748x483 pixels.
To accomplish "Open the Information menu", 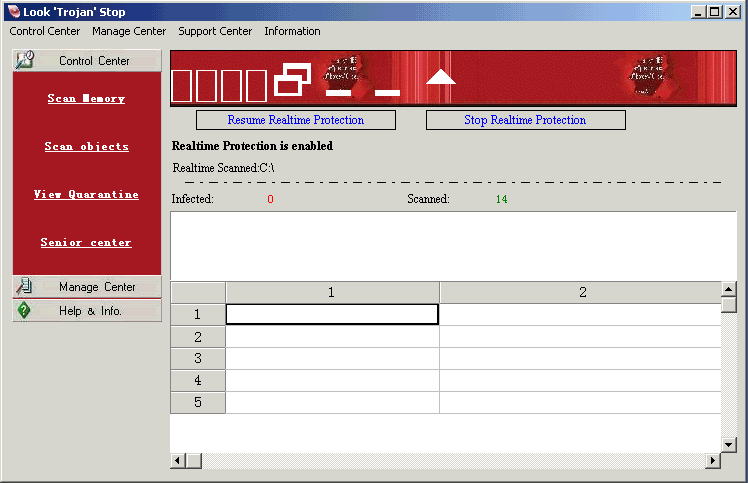I will (x=292, y=31).
